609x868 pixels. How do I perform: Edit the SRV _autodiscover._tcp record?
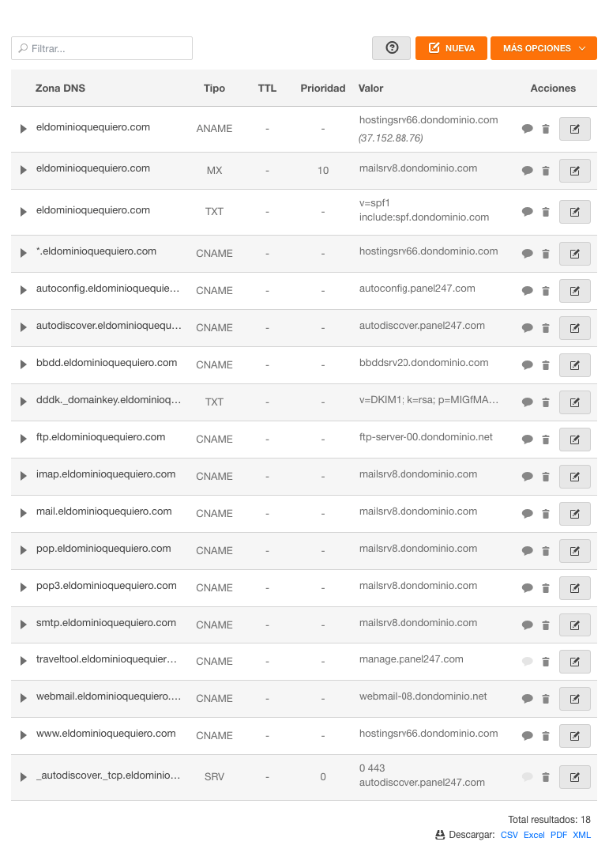click(575, 777)
